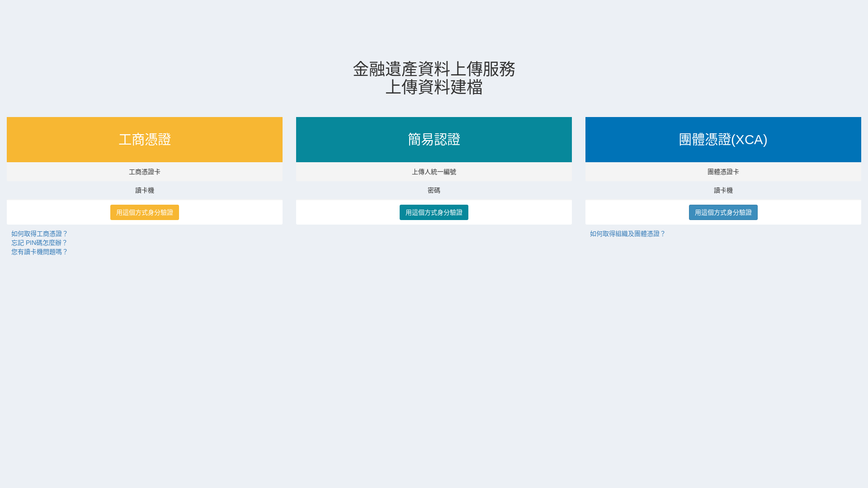The image size is (868, 488).
Task: Click the yellow 用這個方式身分驗證 button under 工商憑證
Action: point(145,212)
